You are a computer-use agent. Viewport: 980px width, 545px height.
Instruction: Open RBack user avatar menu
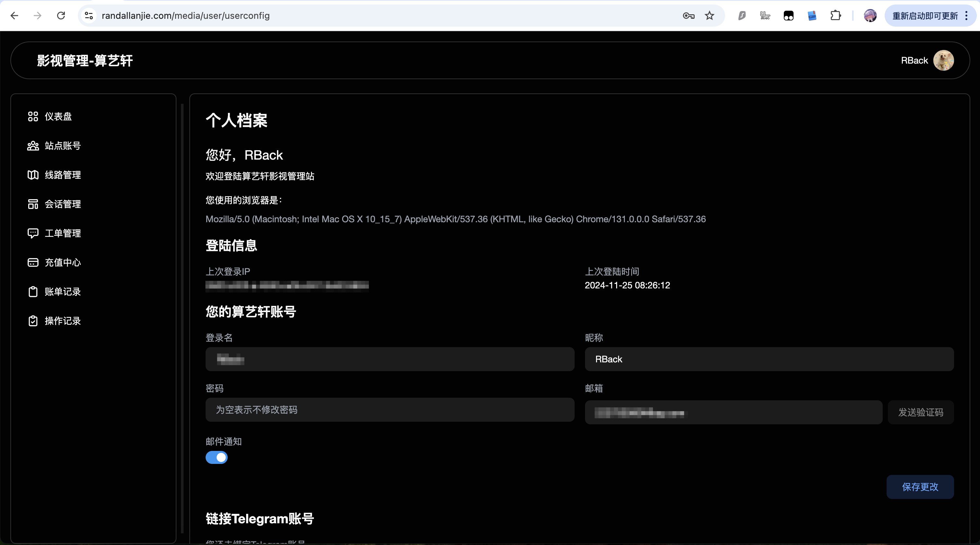943,61
